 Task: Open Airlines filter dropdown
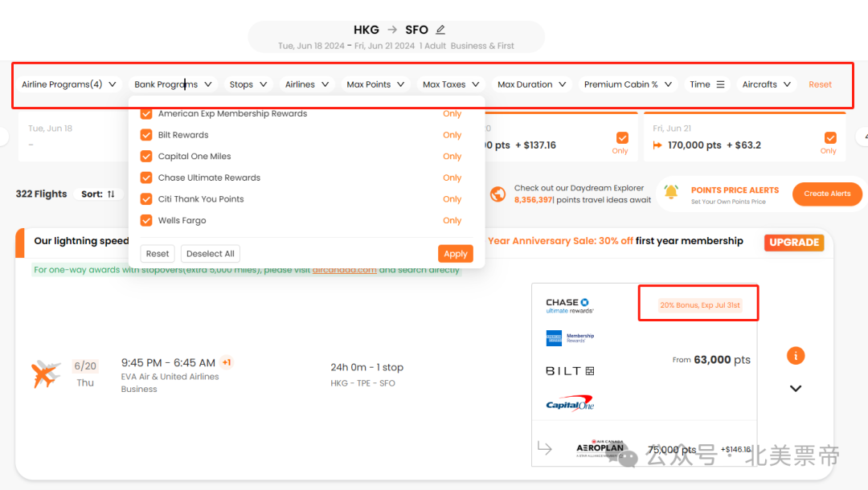(x=307, y=84)
